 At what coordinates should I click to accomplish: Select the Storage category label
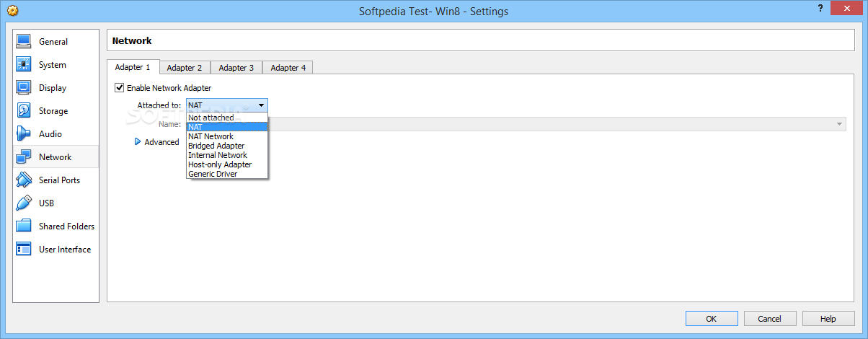(53, 111)
